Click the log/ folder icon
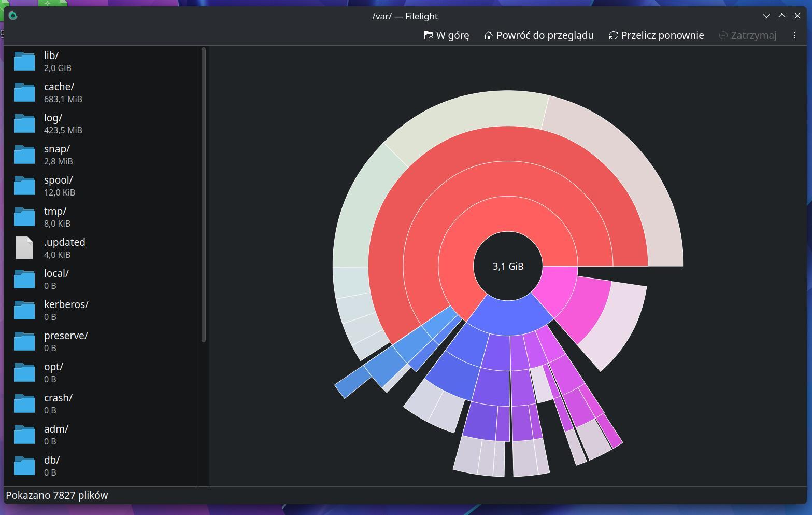Image resolution: width=812 pixels, height=515 pixels. pos(24,123)
